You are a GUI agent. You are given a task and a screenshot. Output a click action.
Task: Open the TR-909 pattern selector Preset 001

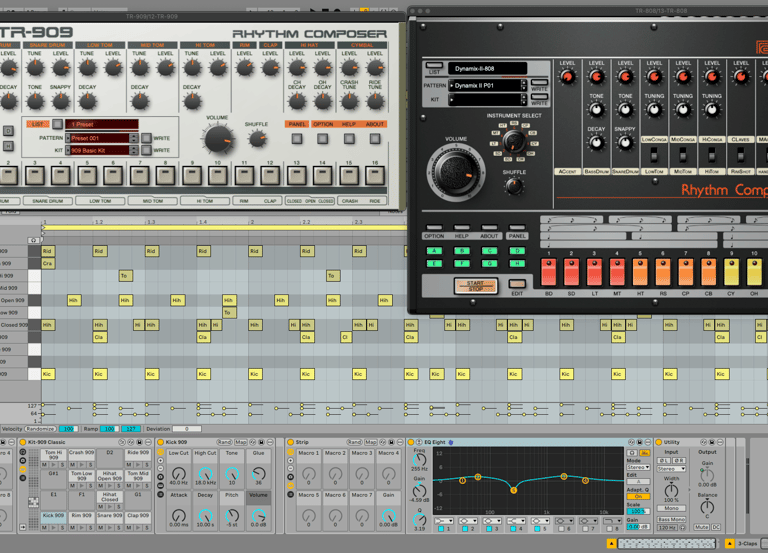102,138
